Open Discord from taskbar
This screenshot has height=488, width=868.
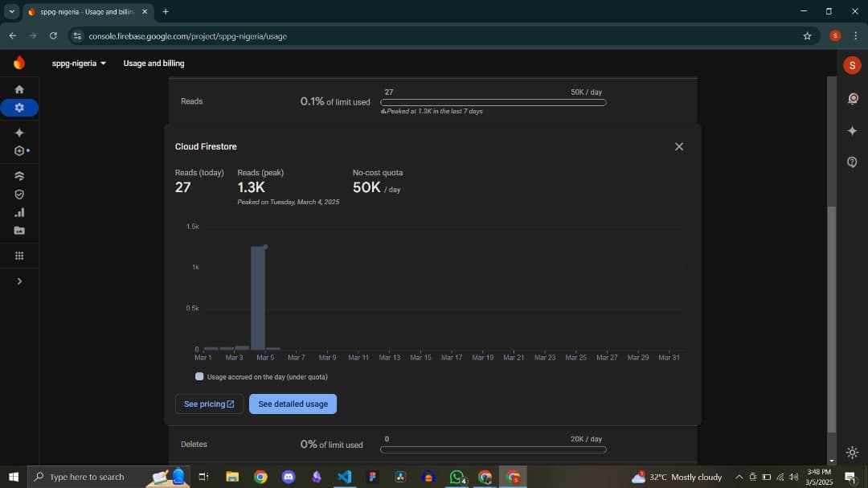click(289, 477)
